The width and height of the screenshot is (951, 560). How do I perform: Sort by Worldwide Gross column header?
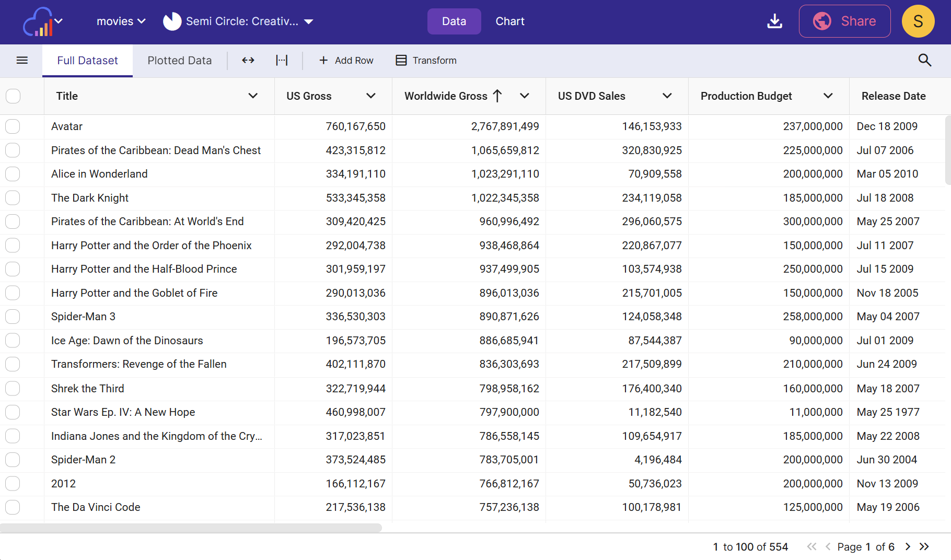445,96
